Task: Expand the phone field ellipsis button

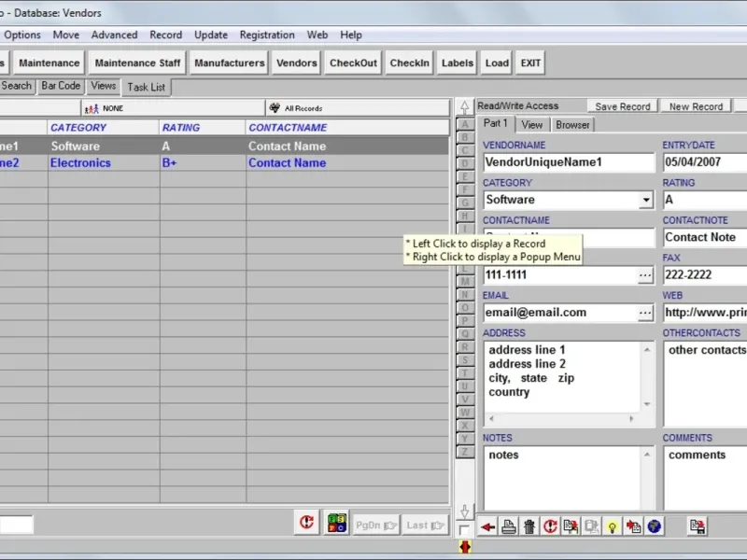Action: tap(645, 275)
